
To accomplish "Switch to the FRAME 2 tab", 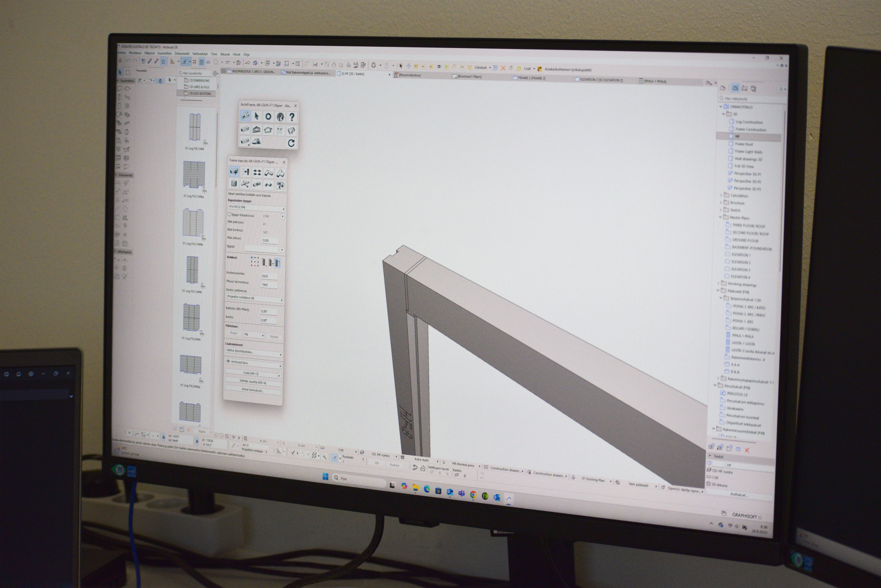I will point(532,78).
